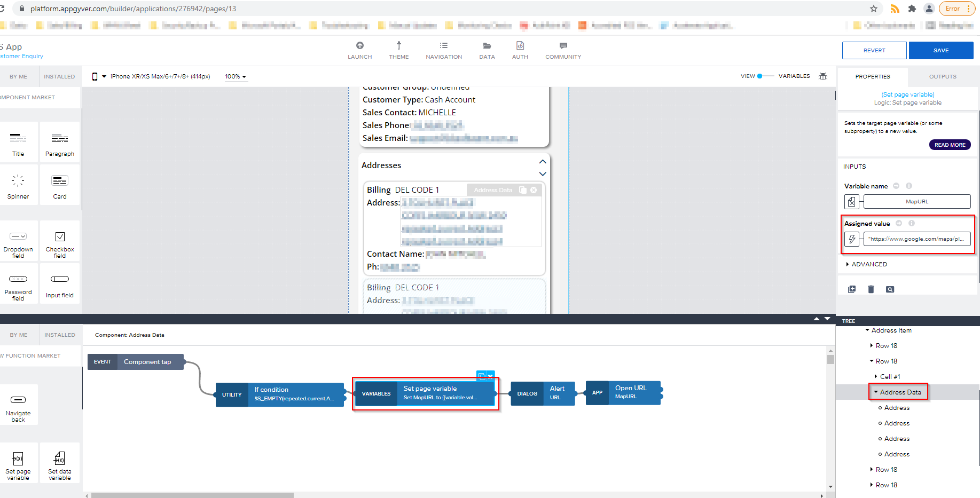This screenshot has width=980, height=498.
Task: Select the Component tap event node
Action: tap(136, 362)
